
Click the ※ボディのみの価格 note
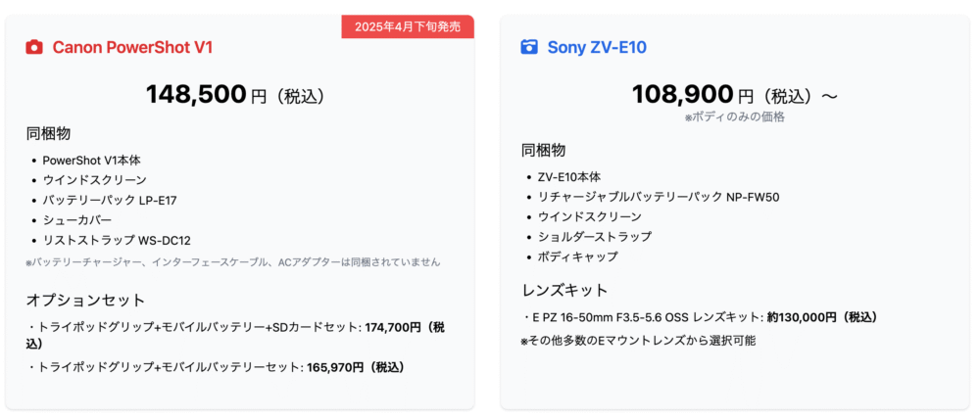tap(734, 117)
